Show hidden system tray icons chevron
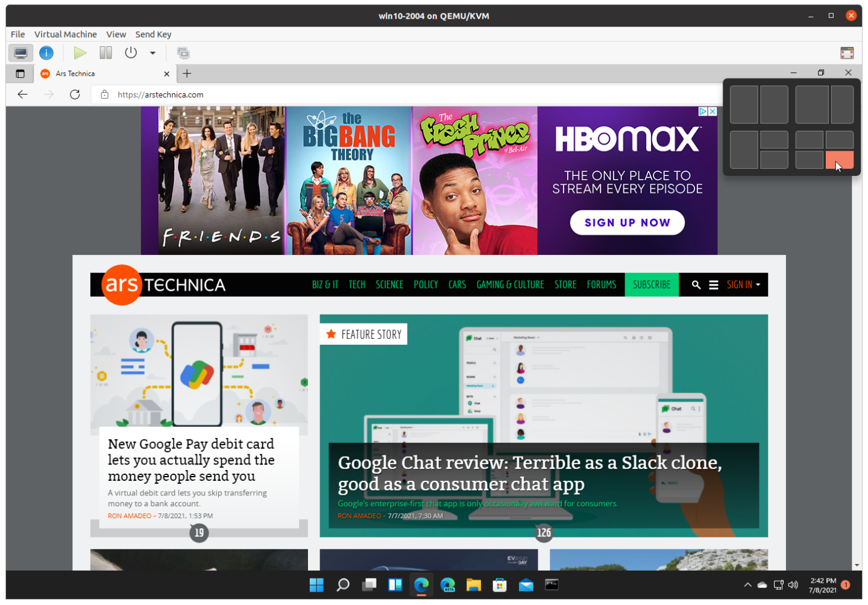This screenshot has width=868, height=605. coord(747,585)
